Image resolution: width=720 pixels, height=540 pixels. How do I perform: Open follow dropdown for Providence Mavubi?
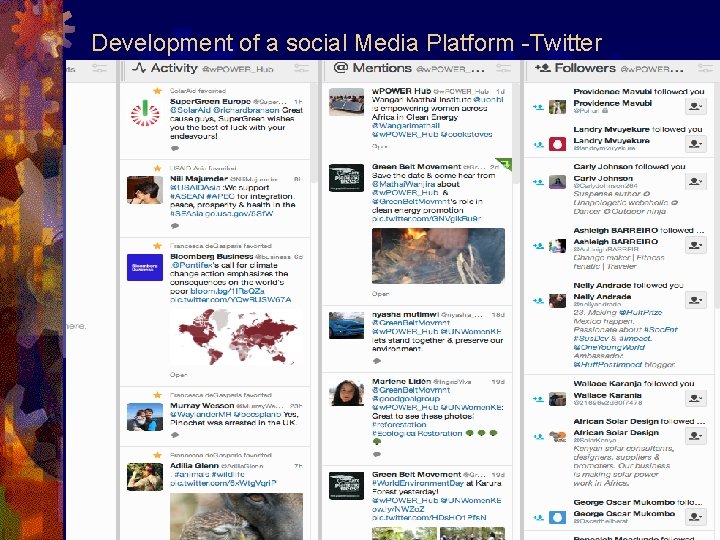click(696, 107)
